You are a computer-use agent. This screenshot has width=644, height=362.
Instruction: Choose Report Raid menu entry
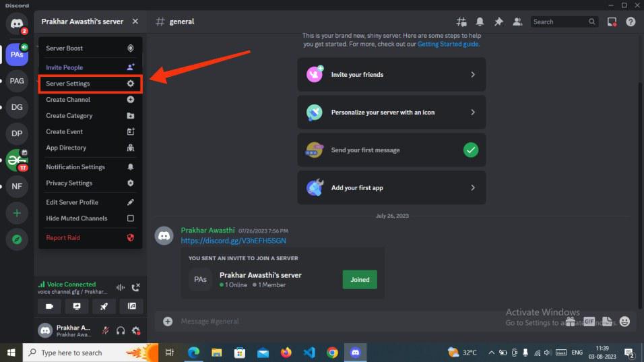click(x=90, y=237)
